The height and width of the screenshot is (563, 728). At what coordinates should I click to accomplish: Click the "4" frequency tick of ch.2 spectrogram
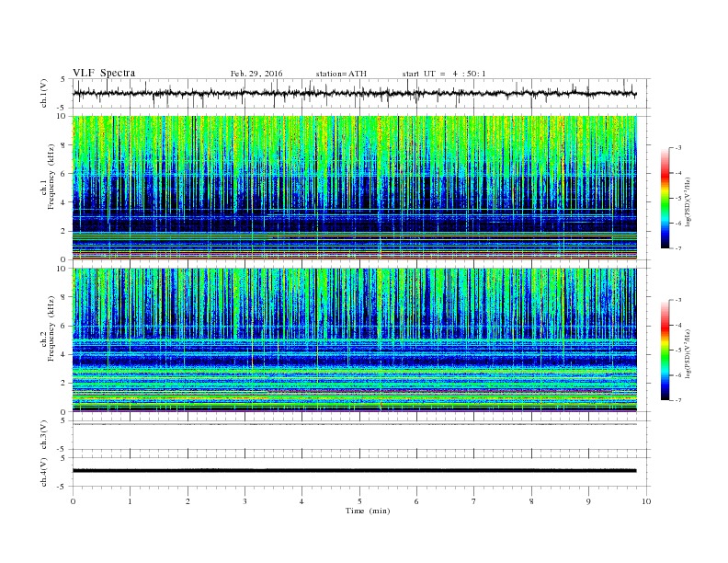(64, 355)
